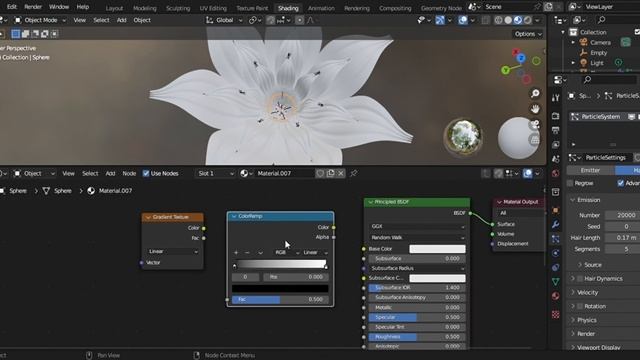Select wireframe viewport shading mode
Viewport: 640px width, 360px height.
tap(498, 20)
